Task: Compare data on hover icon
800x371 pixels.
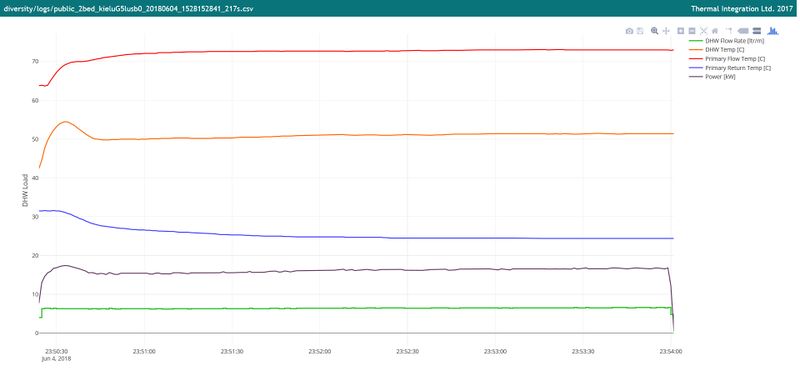Action: pos(757,31)
